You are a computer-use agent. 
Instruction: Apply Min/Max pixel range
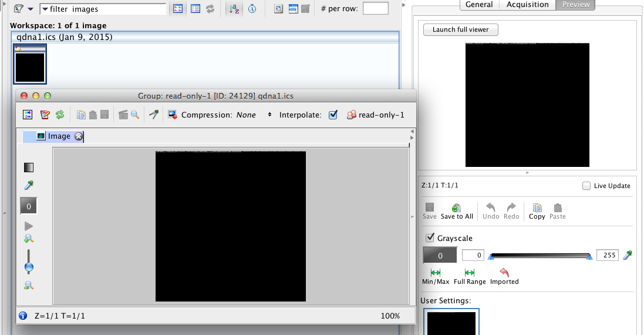[435, 277]
